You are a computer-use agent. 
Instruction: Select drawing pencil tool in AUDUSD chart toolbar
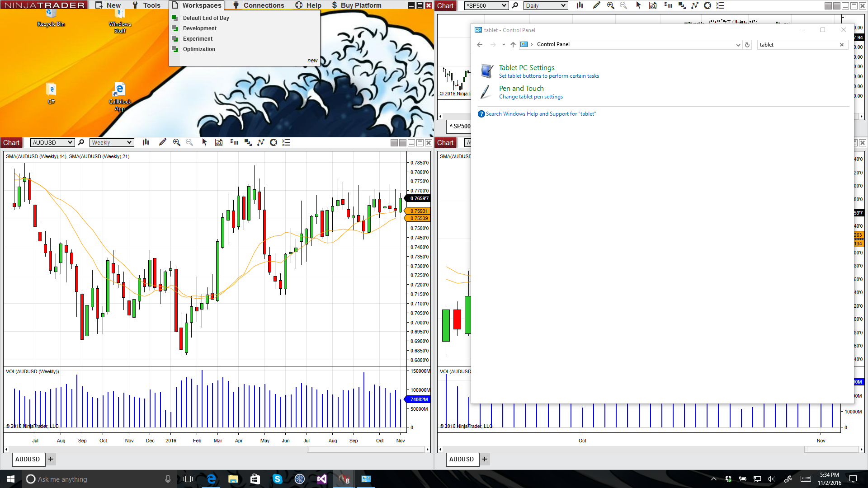163,142
